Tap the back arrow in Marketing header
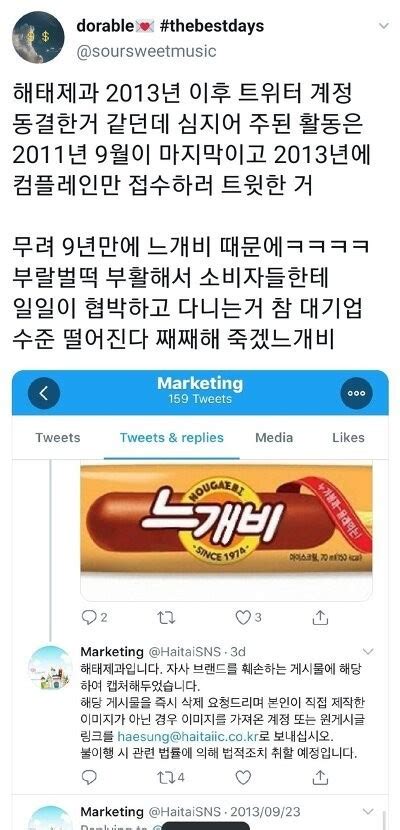This screenshot has width=400, height=830. (x=44, y=393)
